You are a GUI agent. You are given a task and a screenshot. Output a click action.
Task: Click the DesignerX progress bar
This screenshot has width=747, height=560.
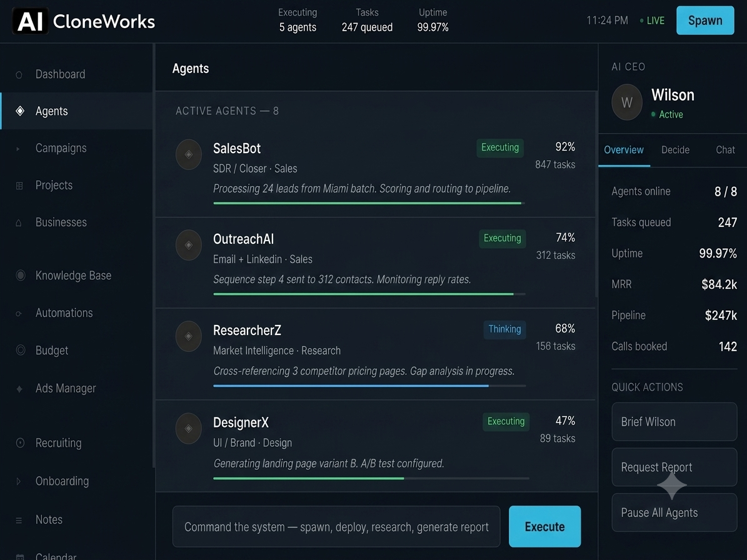(371, 478)
